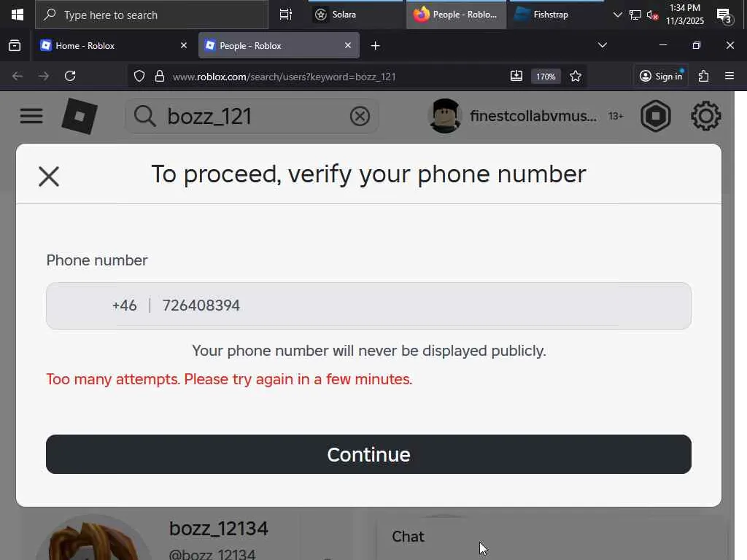Click the Continue button
The width and height of the screenshot is (747, 560).
(x=368, y=454)
